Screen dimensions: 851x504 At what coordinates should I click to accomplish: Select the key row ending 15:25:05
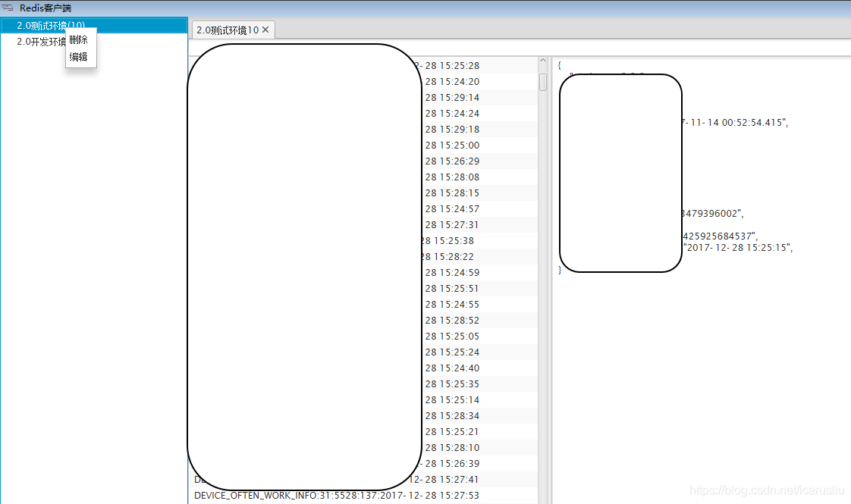pyautogui.click(x=363, y=336)
